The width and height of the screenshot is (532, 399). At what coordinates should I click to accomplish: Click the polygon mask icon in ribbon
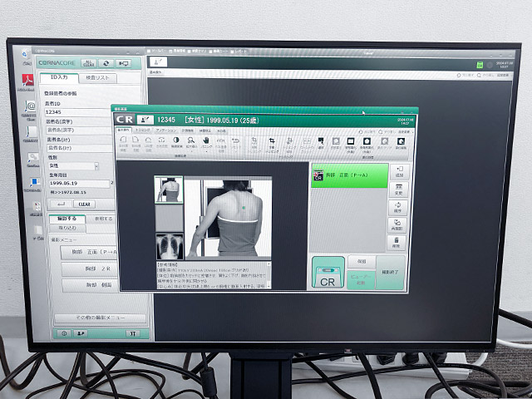pos(367,140)
